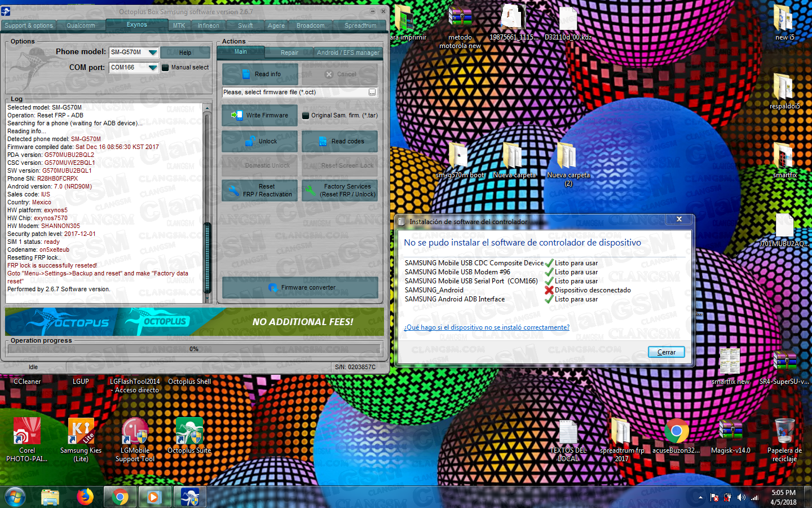
Task: Open Windows Explorer from the taskbar
Action: (50, 497)
